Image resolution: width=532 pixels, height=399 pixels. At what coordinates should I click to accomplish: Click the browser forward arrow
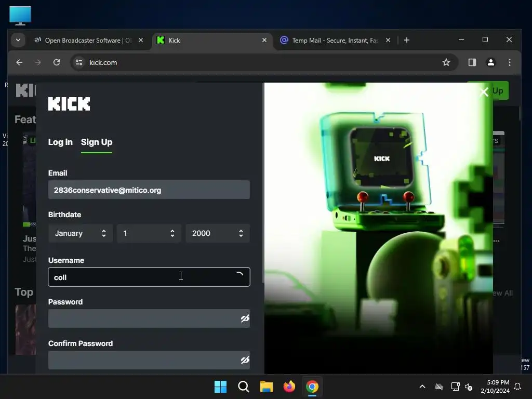pos(37,62)
